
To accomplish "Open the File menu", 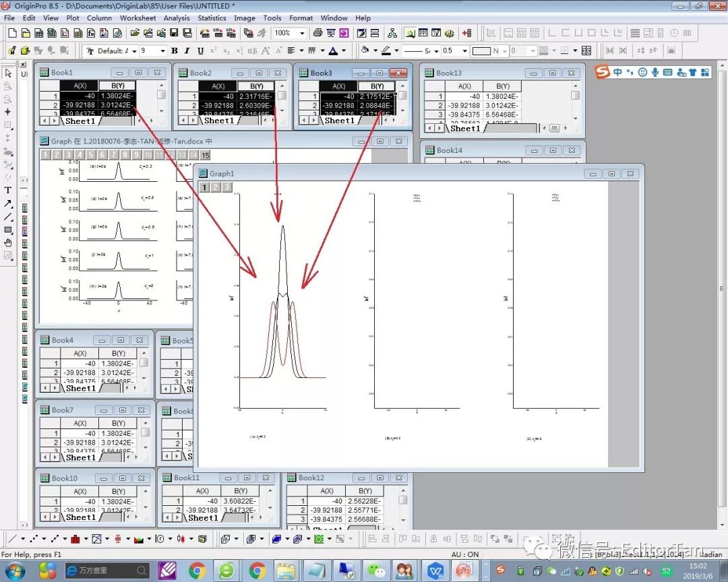I will (x=9, y=18).
